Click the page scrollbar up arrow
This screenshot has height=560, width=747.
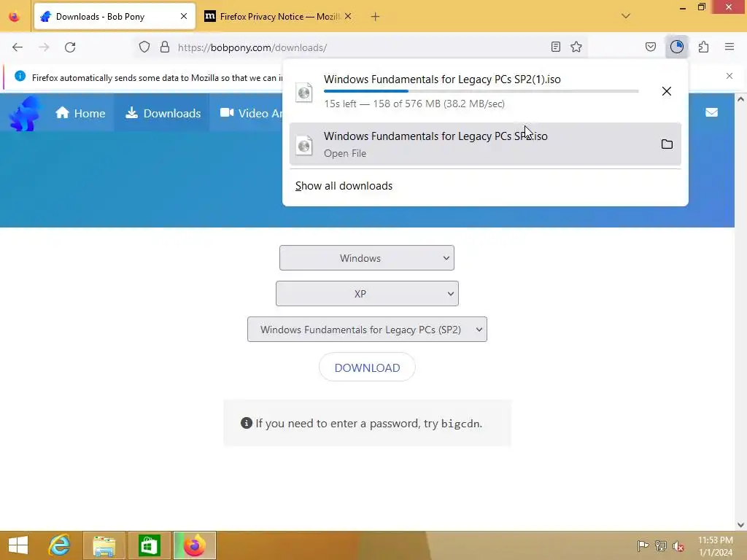[x=740, y=99]
